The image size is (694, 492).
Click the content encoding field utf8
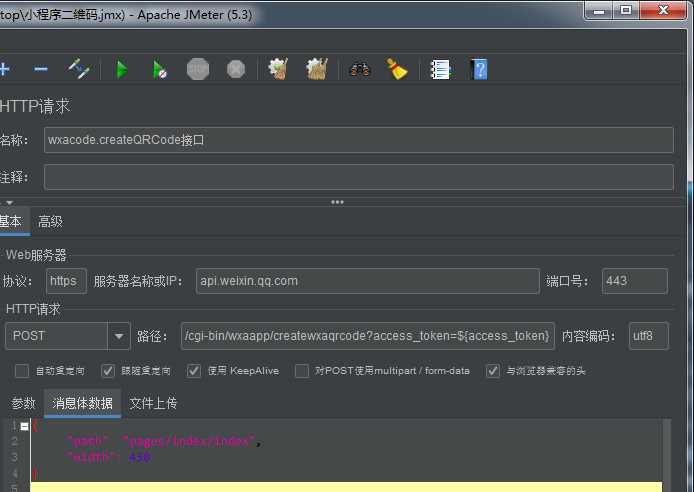click(648, 336)
